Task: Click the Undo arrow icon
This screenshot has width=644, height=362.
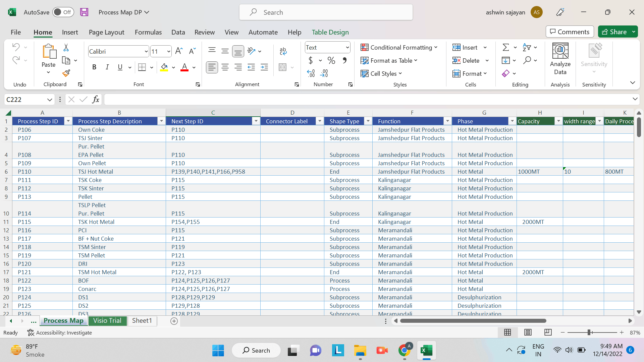Action: [16, 47]
